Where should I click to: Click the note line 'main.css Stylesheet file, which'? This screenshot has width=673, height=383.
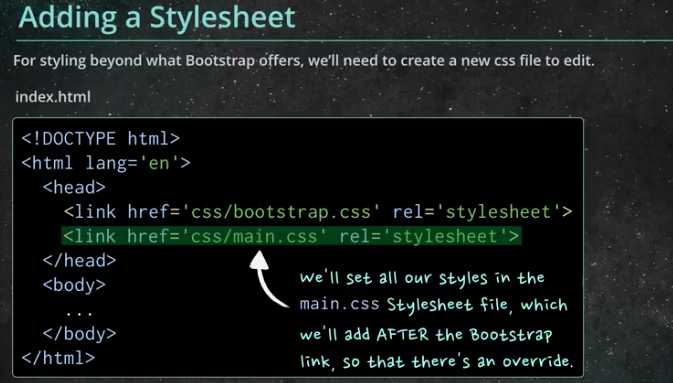click(434, 305)
